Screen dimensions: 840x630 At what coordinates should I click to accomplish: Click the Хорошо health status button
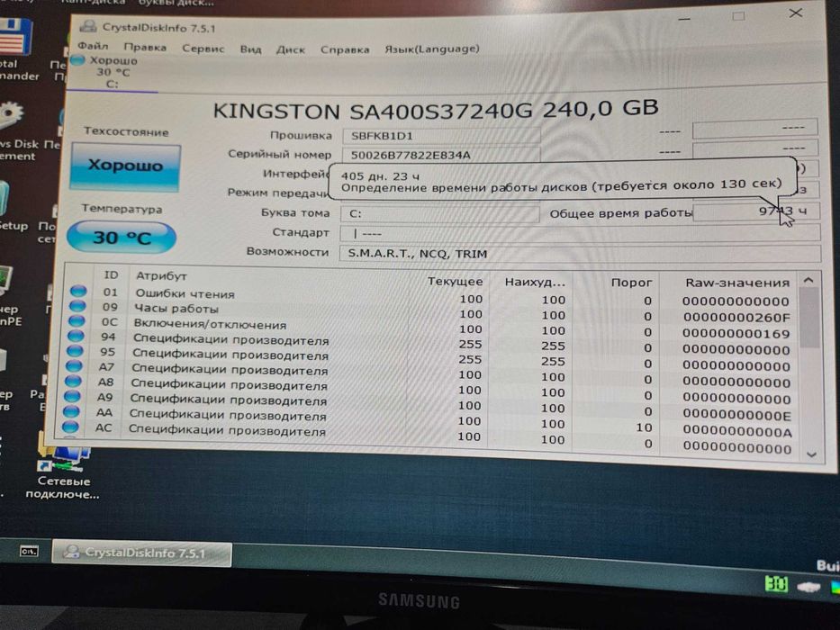(126, 166)
